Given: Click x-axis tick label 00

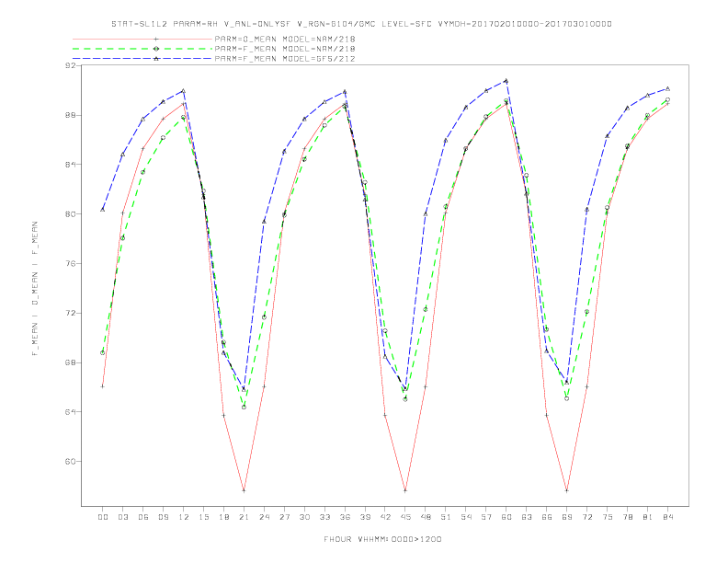Looking at the screenshot, I should coord(103,517).
